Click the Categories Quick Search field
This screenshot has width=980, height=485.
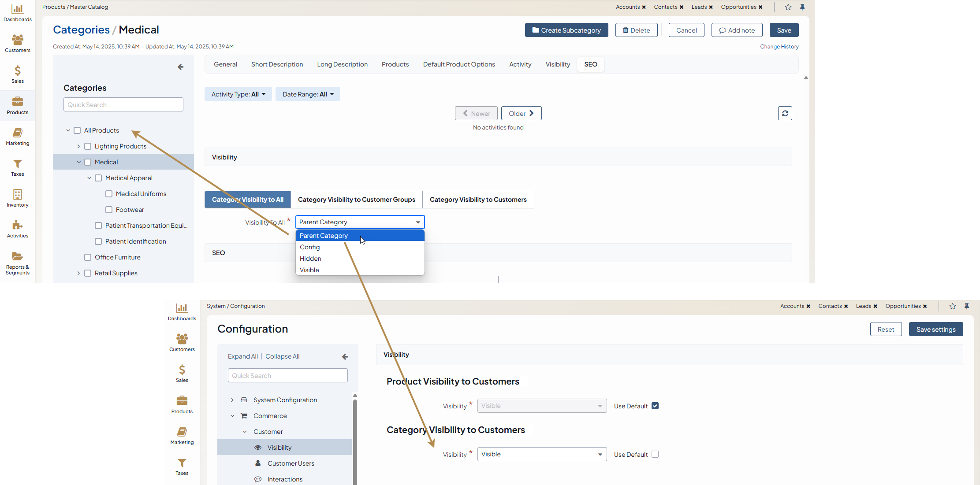[x=123, y=105]
